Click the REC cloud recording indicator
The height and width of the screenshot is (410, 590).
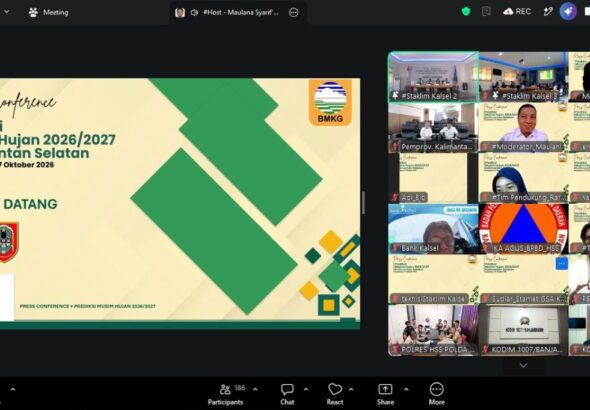[x=517, y=12]
